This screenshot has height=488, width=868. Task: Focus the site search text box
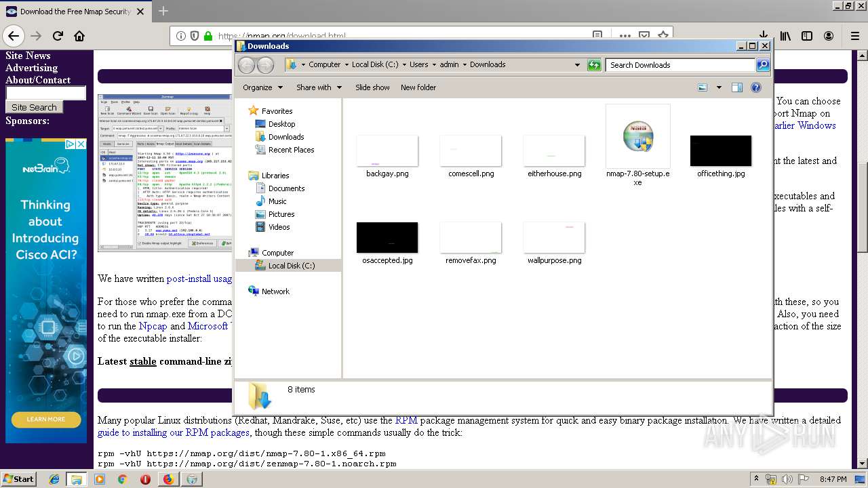(x=45, y=93)
